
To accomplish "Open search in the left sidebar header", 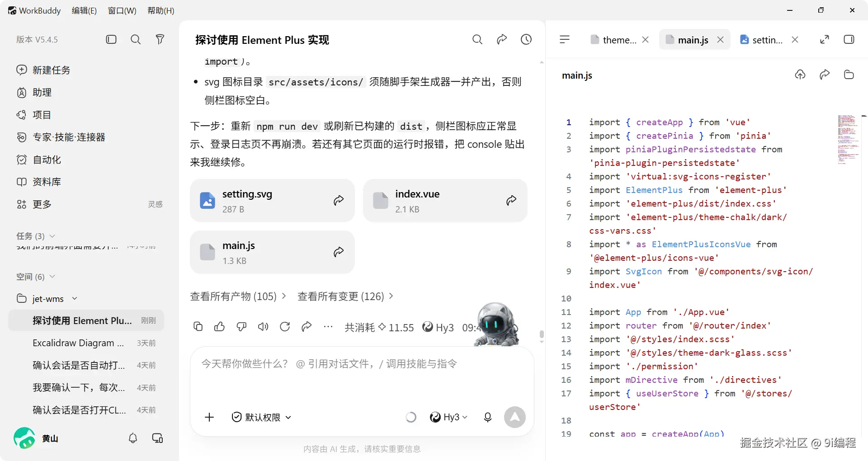I will 136,39.
